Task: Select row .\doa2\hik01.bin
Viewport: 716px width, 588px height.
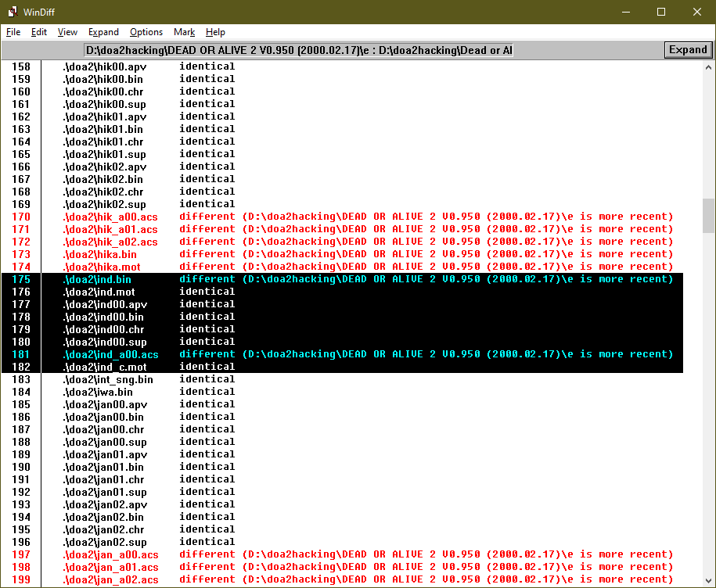Action: tap(342, 129)
